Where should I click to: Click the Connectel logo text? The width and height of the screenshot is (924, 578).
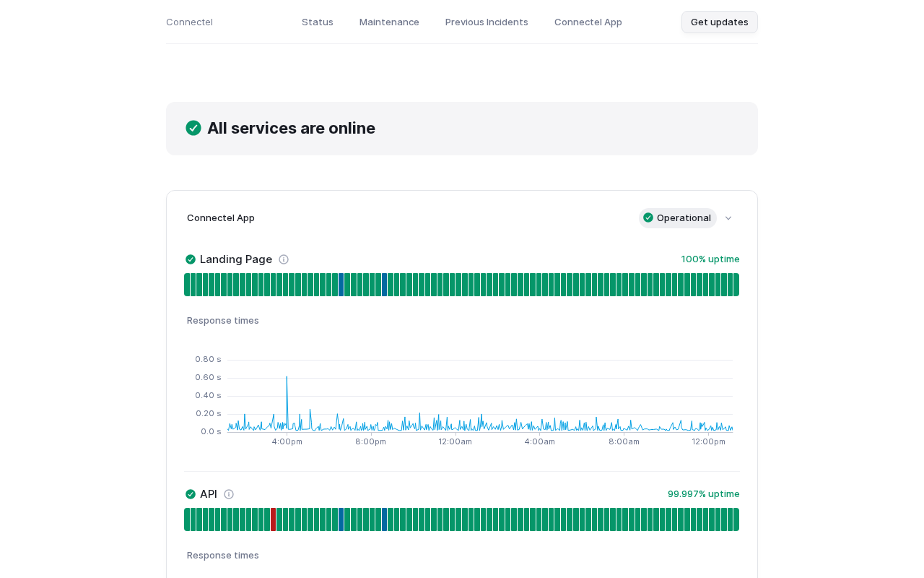189,22
